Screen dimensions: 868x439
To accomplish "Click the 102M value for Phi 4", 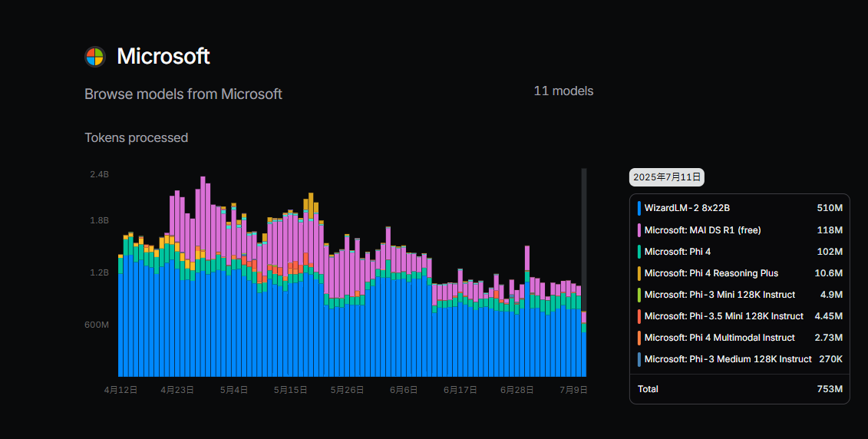I will [x=830, y=251].
